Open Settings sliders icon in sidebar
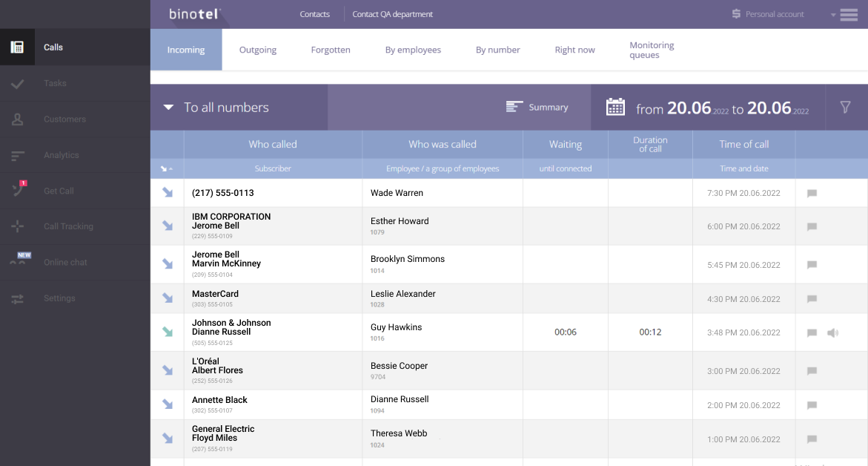This screenshot has height=466, width=868. 17,298
